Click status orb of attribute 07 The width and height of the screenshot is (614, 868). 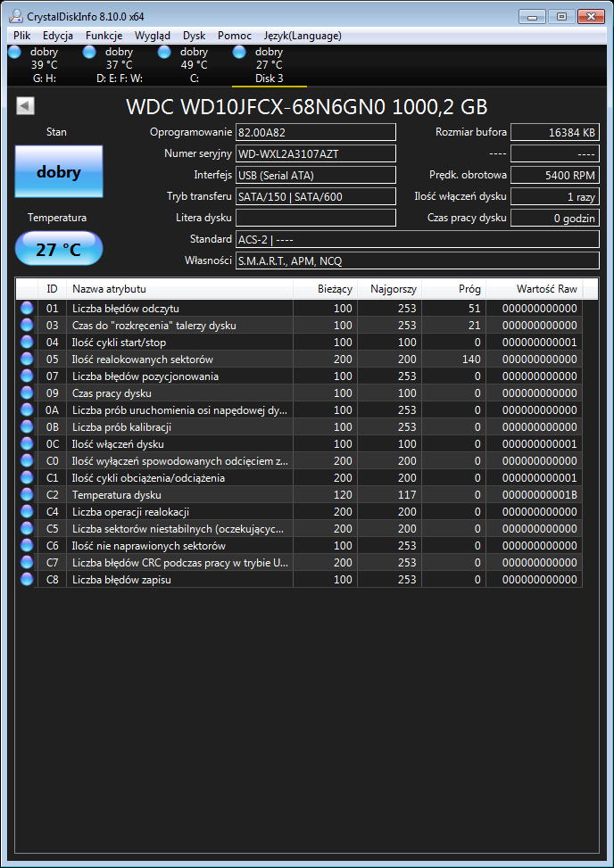point(27,376)
